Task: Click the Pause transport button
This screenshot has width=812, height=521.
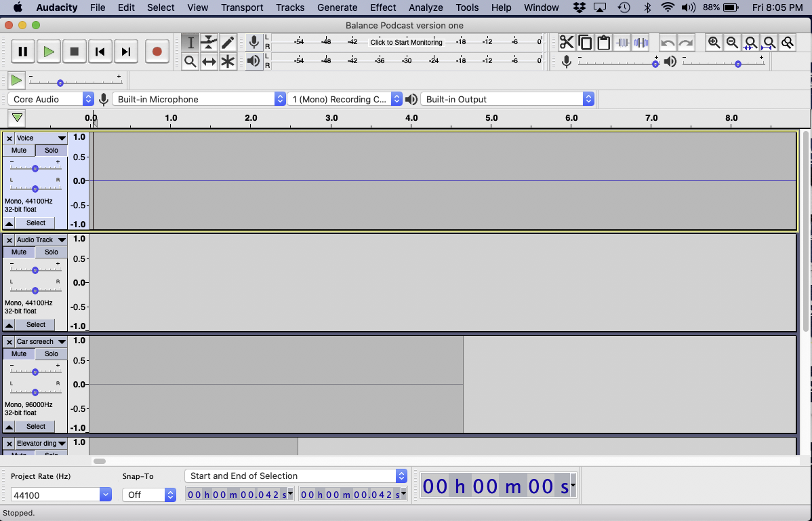Action: coord(23,52)
